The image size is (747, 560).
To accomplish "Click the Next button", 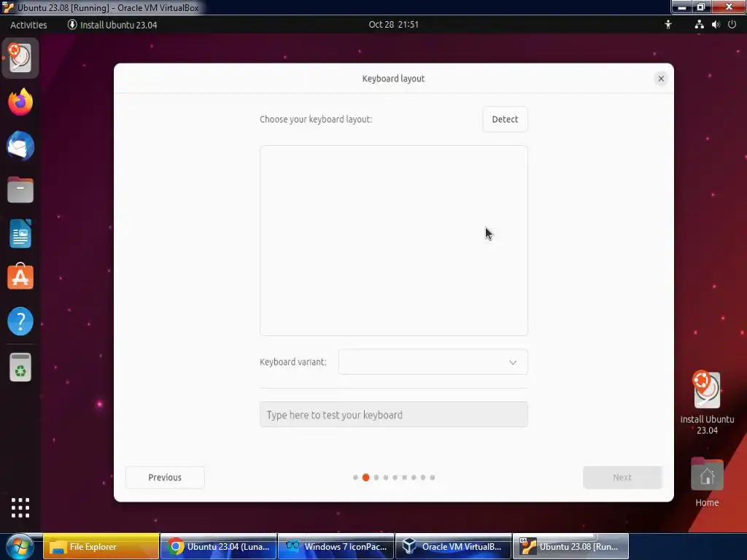I will (622, 477).
